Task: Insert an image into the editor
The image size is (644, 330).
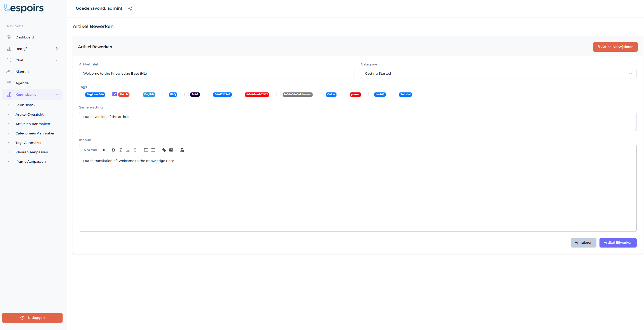Action: coord(171,150)
